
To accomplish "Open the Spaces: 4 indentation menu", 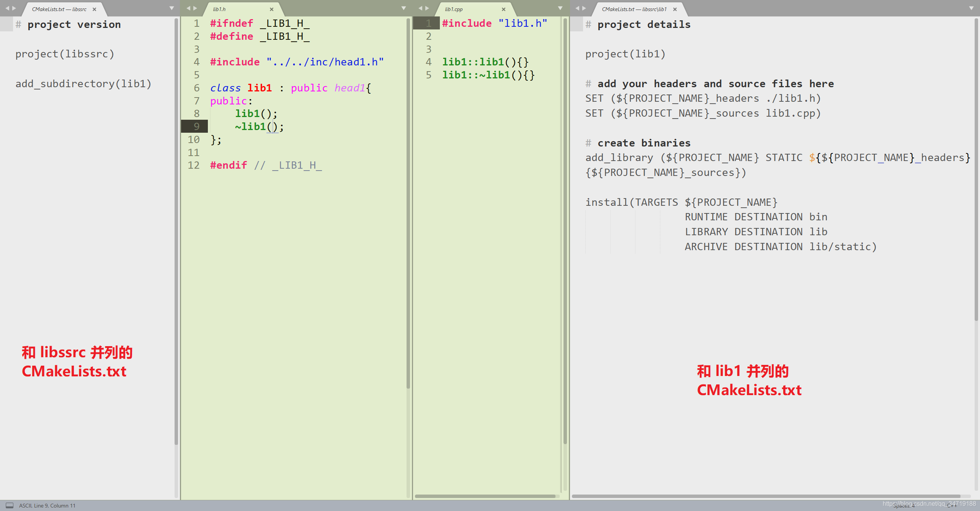I will click(904, 506).
